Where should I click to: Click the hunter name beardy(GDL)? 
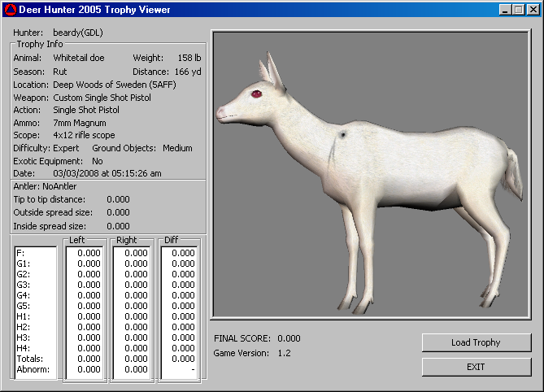(78, 33)
